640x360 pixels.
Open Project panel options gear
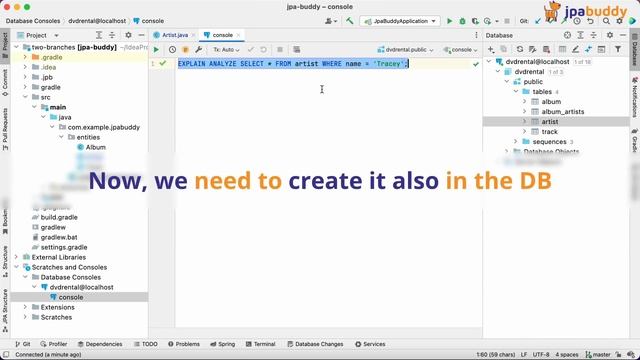[128, 35]
